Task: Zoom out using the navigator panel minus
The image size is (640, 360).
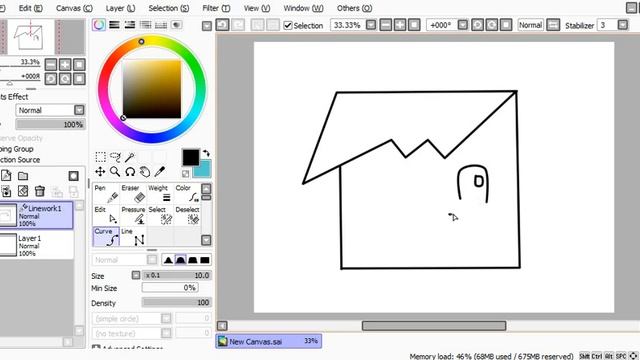Action: [x=51, y=64]
